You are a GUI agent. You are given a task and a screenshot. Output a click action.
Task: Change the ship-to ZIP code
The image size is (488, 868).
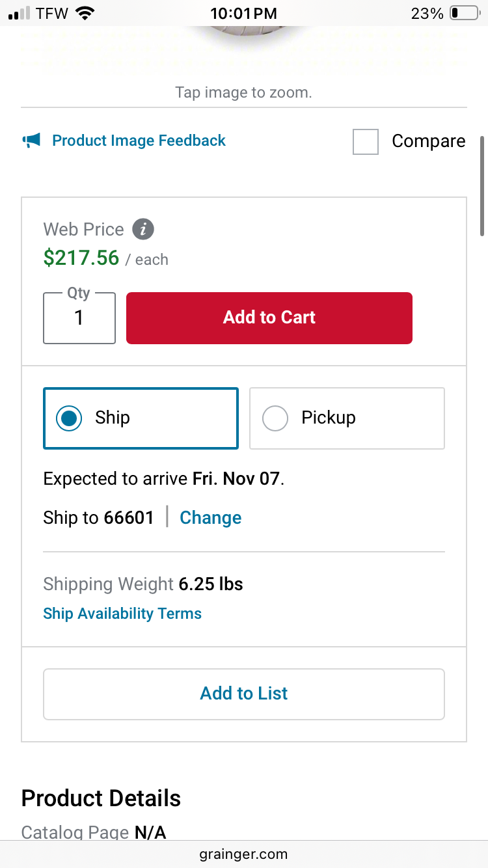click(x=210, y=518)
